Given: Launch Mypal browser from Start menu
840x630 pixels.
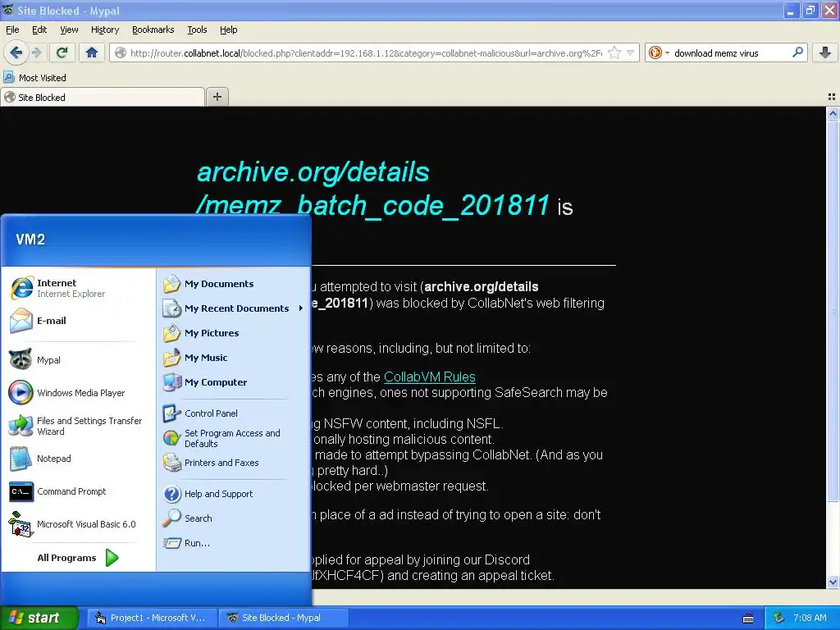Looking at the screenshot, I should coord(78,359).
